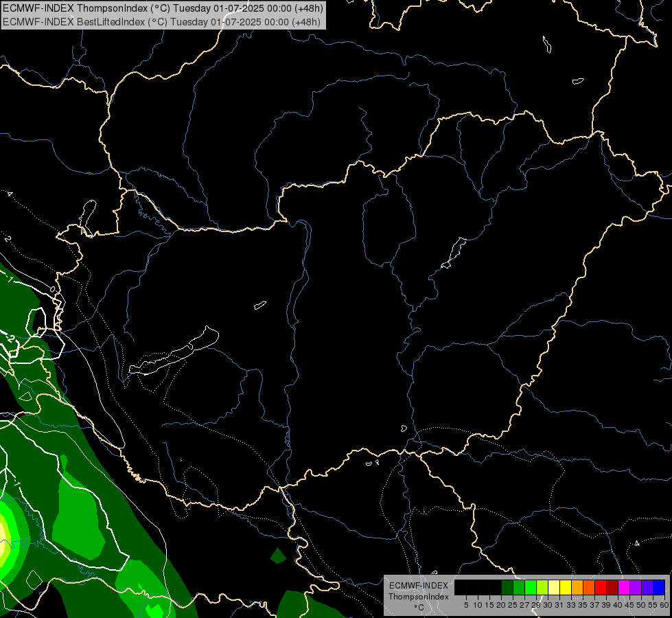The width and height of the screenshot is (672, 618).
Task: Click the '0' contour label near the left border
Action: (52, 290)
